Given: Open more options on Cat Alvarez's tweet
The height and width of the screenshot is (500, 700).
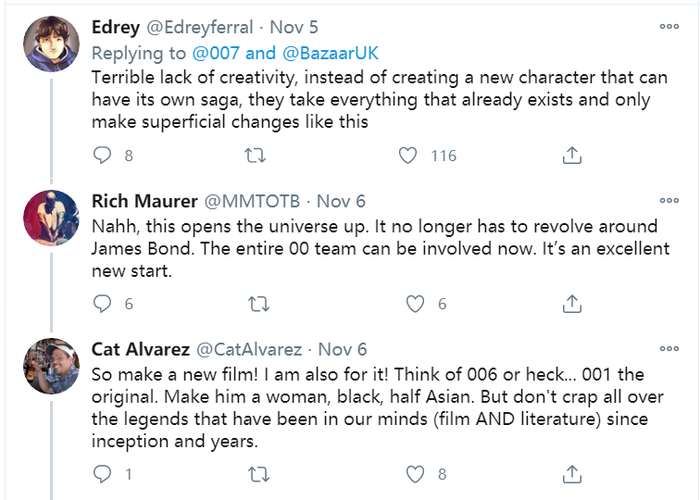Looking at the screenshot, I should 668,349.
